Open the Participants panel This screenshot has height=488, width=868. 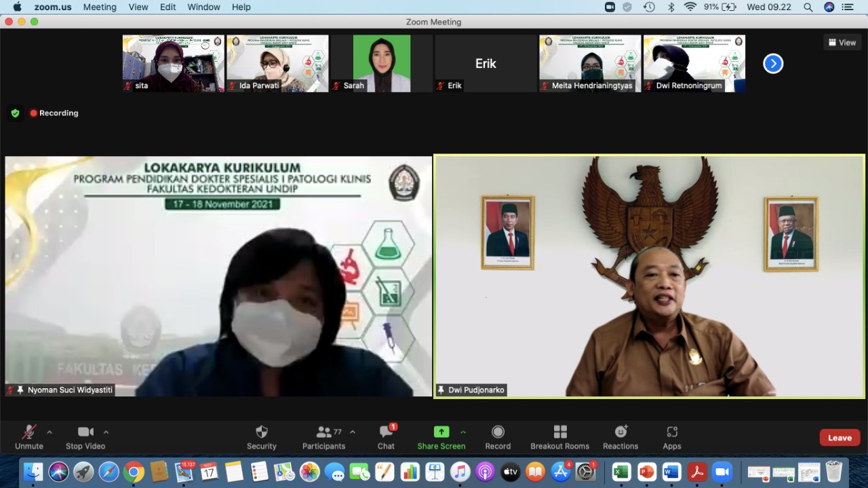[323, 437]
